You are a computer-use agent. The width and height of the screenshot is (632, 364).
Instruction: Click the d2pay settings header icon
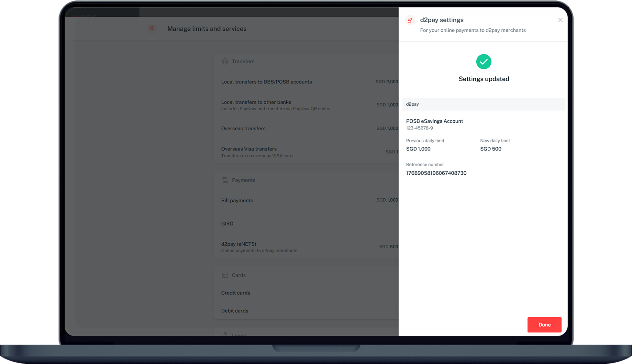410,20
